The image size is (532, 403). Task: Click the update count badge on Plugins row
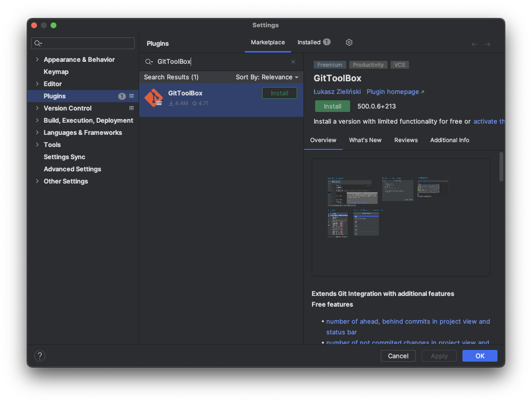click(x=122, y=96)
